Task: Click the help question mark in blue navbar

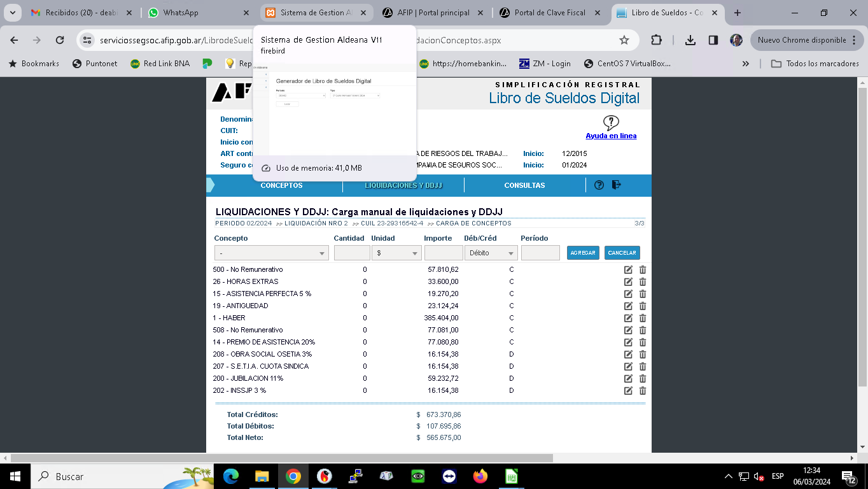Action: point(599,185)
